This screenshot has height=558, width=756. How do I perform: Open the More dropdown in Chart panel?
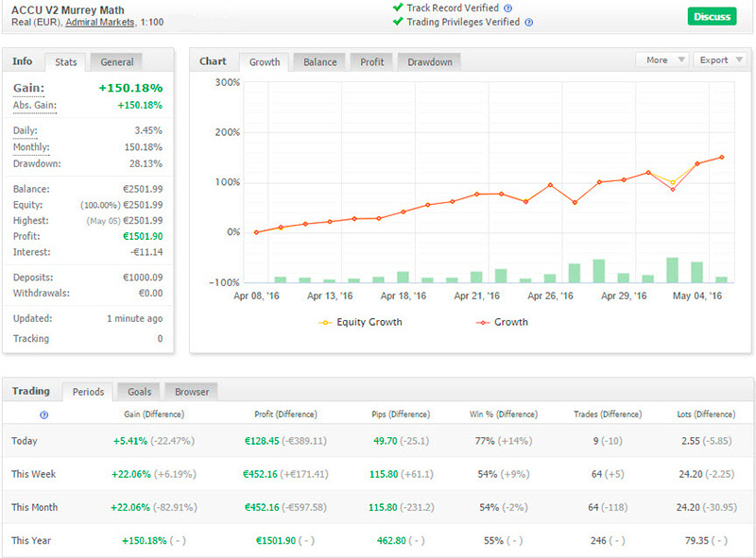click(x=662, y=60)
